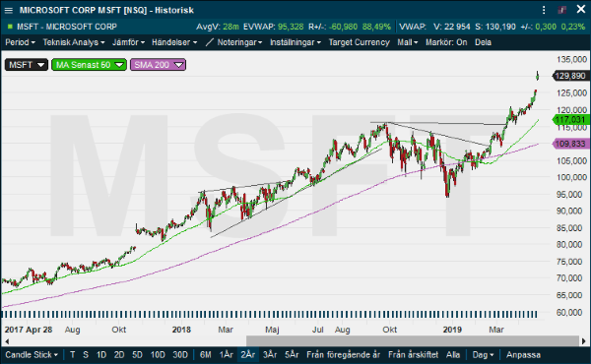Screen dimensions: 591x364
Task: Click the 88,49% return value
Action: [376, 27]
